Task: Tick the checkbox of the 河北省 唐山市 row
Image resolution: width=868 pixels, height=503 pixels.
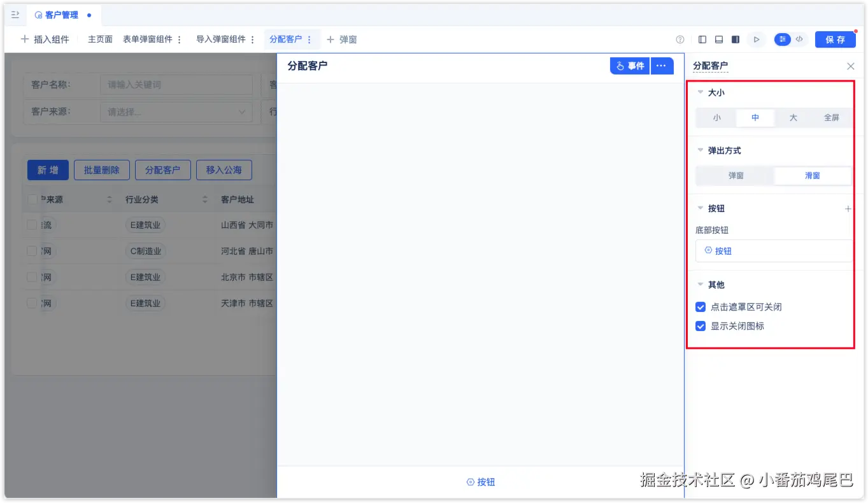Action: click(32, 251)
